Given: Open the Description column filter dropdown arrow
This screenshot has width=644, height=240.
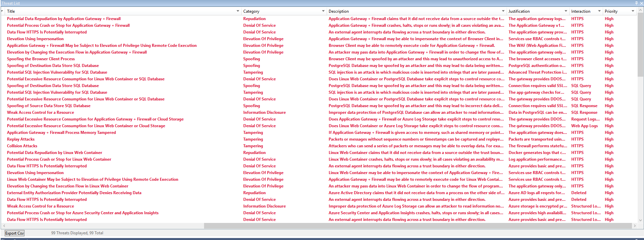Looking at the screenshot, I should pyautogui.click(x=503, y=11).
